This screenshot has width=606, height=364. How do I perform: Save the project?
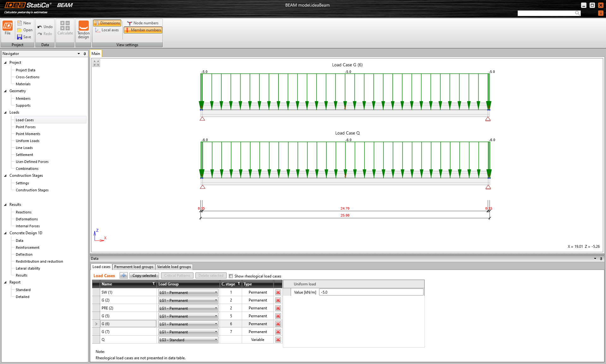click(24, 37)
